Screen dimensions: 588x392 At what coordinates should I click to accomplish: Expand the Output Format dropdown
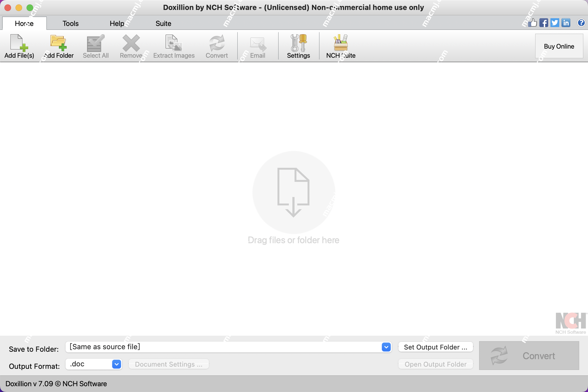click(x=117, y=364)
